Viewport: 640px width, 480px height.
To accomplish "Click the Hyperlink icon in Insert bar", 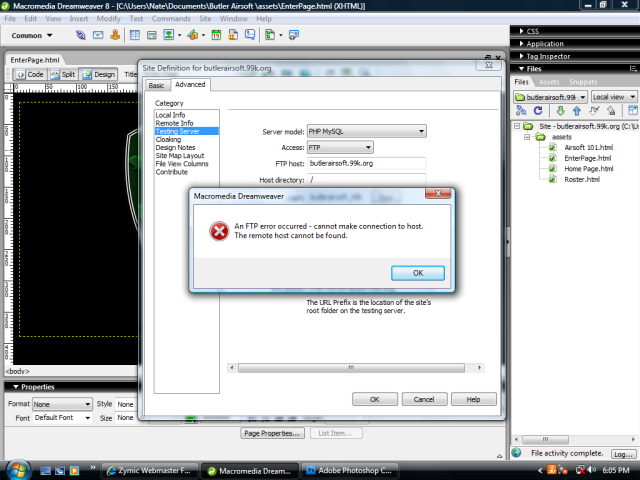I will coord(80,35).
